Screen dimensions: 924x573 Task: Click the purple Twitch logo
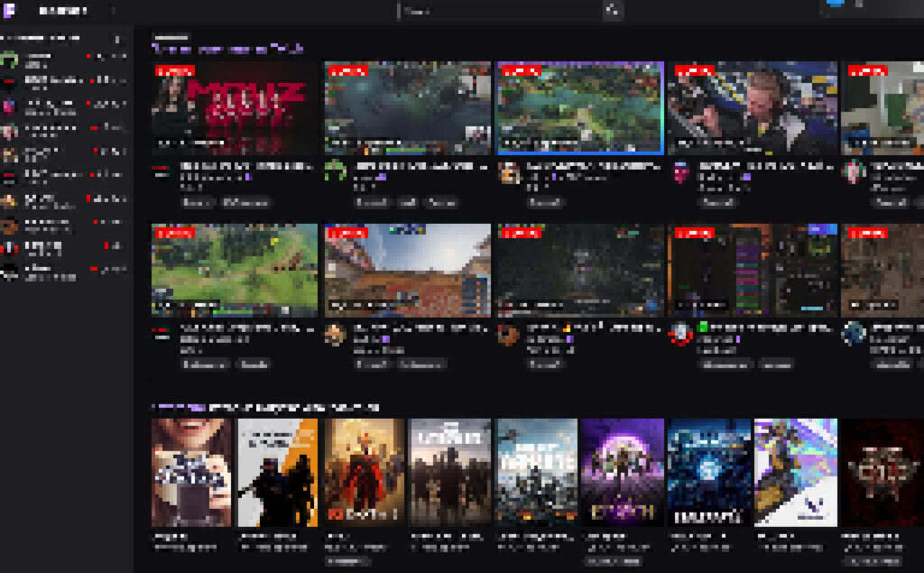point(9,10)
